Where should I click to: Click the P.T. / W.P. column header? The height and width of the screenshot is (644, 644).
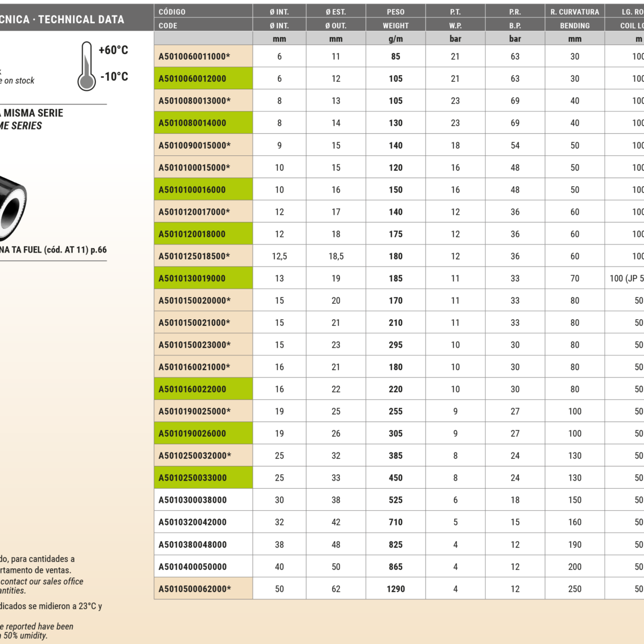pyautogui.click(x=455, y=18)
